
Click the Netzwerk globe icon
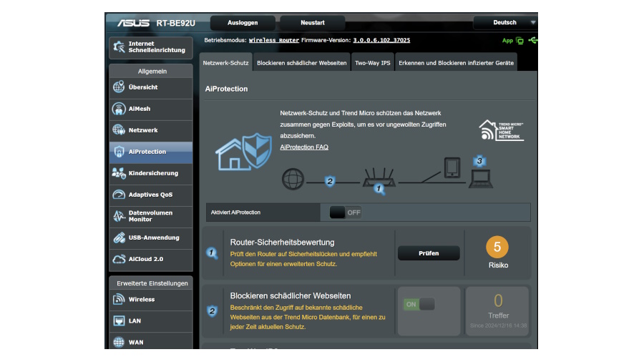coord(119,130)
